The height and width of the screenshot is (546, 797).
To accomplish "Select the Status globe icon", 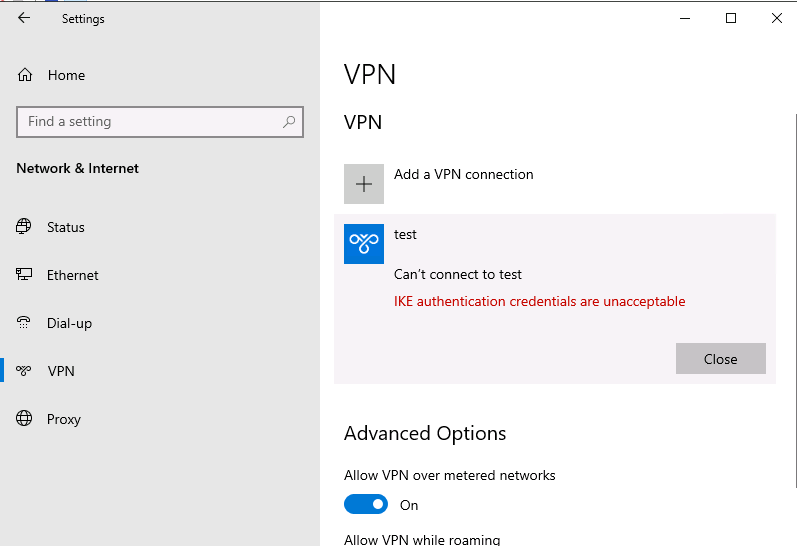I will [23, 226].
